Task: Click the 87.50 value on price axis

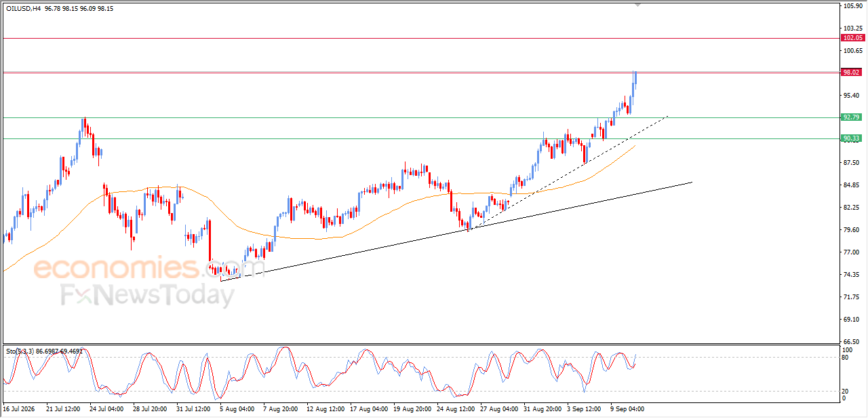Action: tap(851, 163)
